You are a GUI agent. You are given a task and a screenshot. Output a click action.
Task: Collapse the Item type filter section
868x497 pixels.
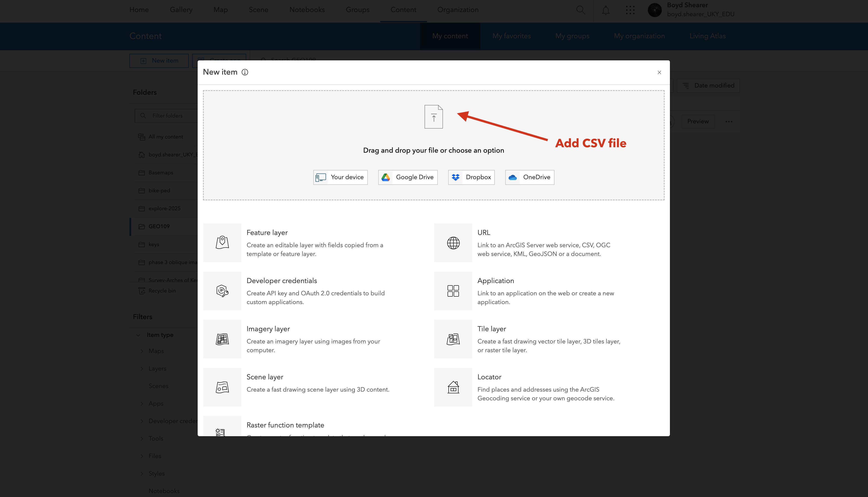coord(138,335)
